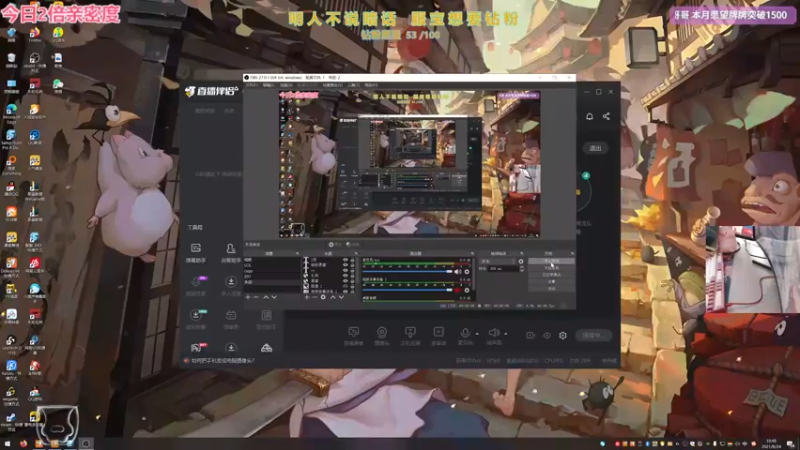
Task: Select LOL scene in OBS Scenes list
Action: click(271, 265)
